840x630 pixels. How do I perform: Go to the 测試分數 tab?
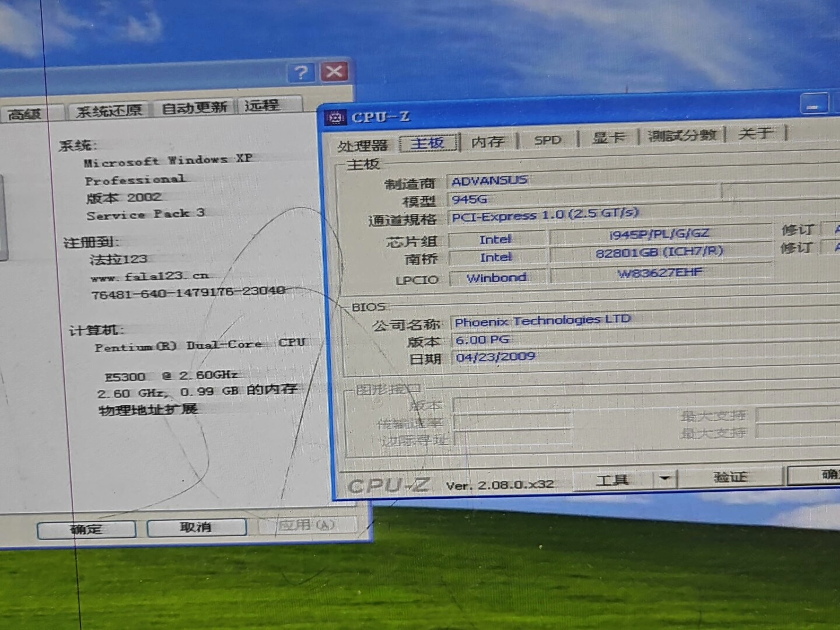[682, 135]
